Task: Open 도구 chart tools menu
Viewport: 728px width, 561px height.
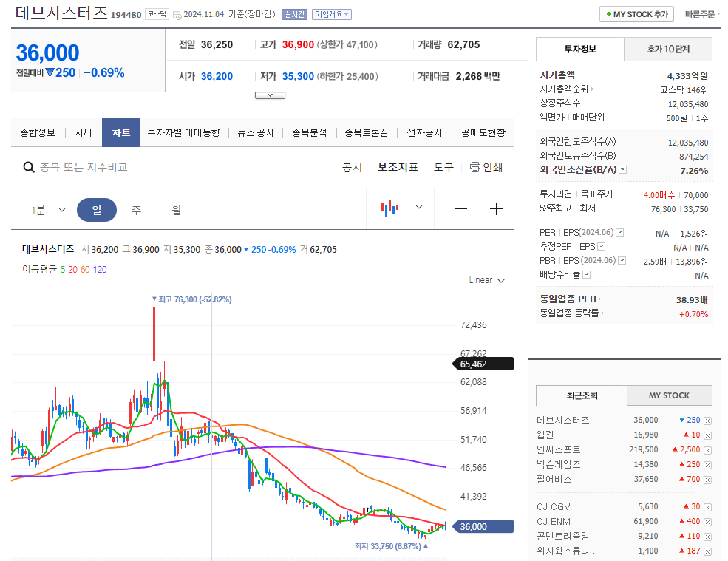Action: point(443,167)
